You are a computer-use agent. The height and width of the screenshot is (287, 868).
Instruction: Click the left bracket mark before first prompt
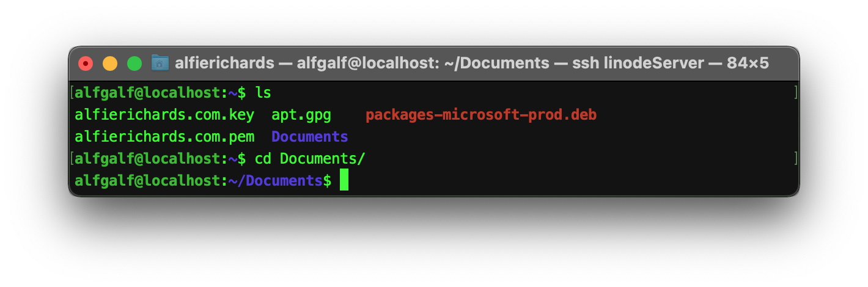pos(72,93)
